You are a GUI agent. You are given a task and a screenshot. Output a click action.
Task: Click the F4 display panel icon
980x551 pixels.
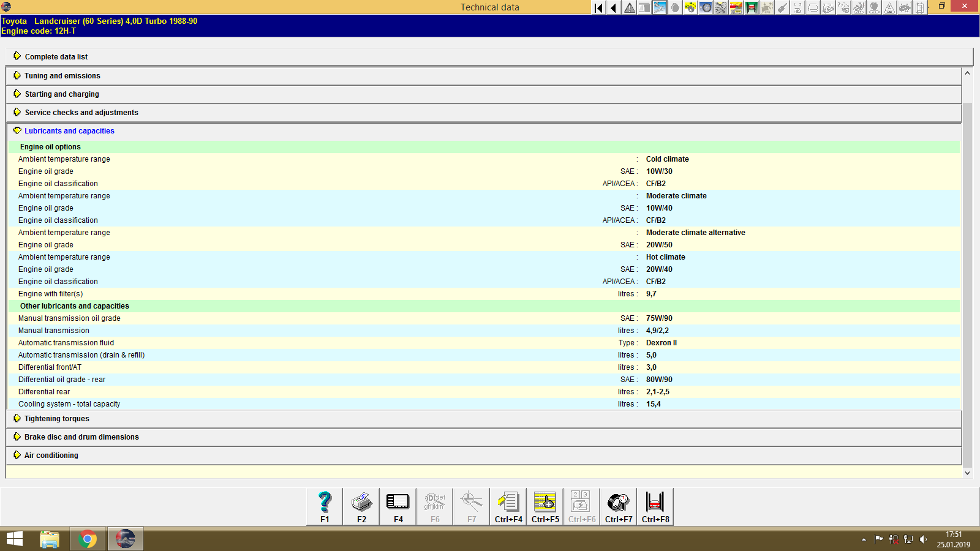[398, 502]
